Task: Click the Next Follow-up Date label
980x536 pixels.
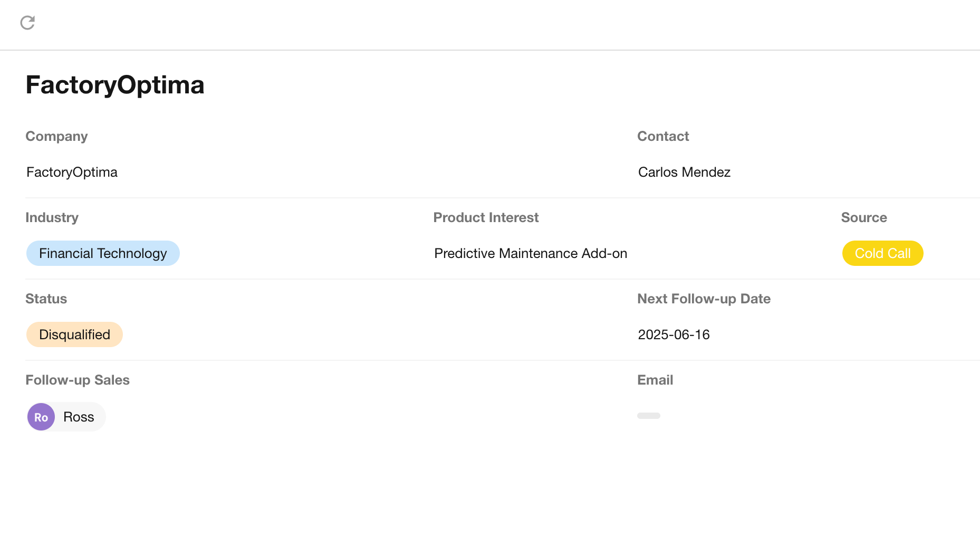Action: click(x=704, y=299)
